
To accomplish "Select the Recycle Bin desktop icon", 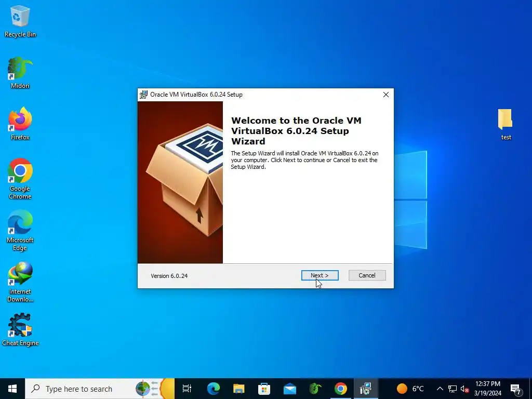I will point(20,21).
